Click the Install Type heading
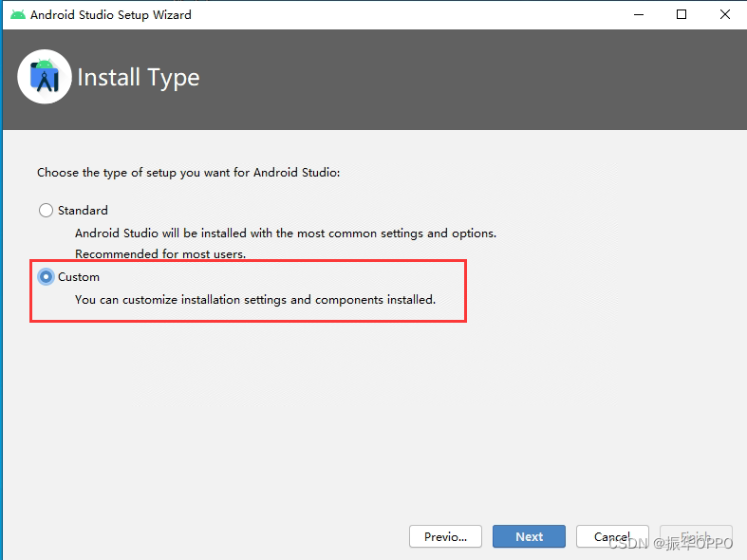The image size is (747, 560). tap(139, 78)
